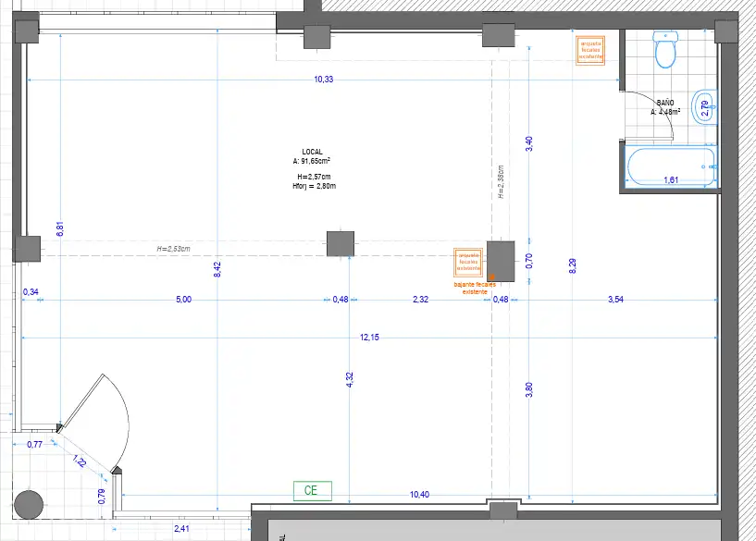
Task: Click the grey column next to the 0,70 dimension
Action: (501, 261)
